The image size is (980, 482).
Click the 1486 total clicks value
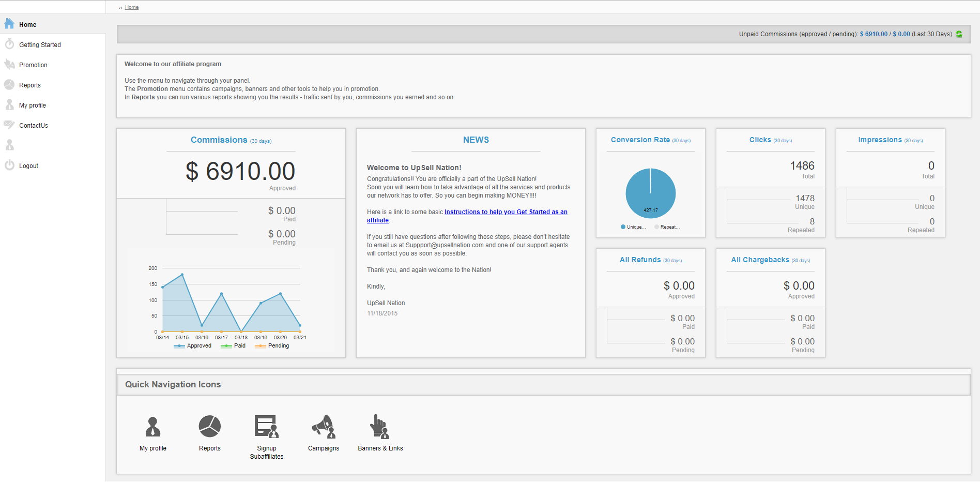pyautogui.click(x=802, y=166)
